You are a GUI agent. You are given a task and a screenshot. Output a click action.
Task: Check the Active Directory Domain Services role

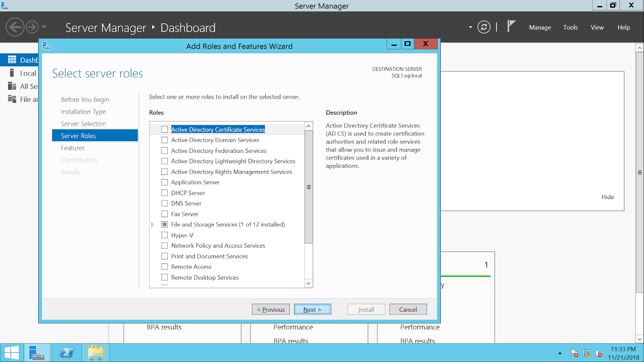click(x=164, y=140)
